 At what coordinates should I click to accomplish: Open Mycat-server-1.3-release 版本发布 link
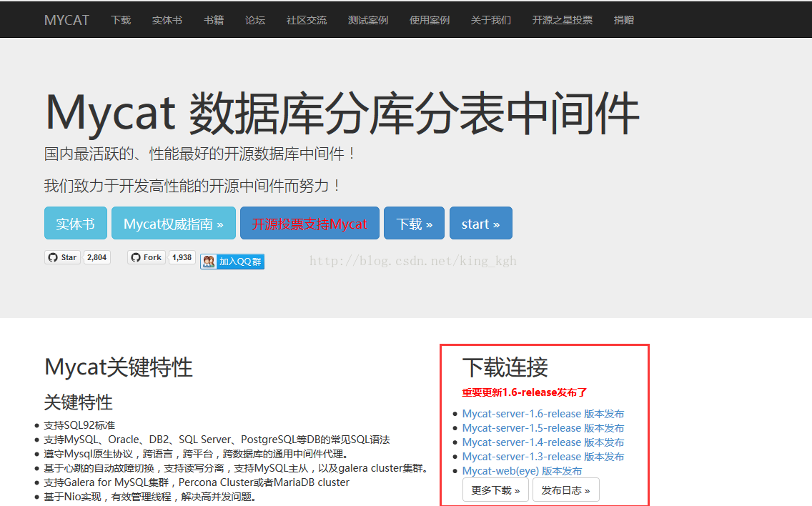point(543,457)
